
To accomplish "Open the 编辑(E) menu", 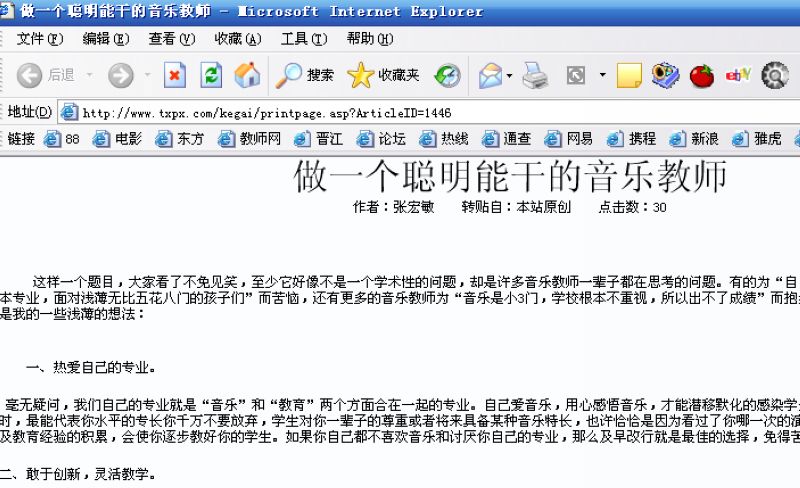I will [106, 39].
